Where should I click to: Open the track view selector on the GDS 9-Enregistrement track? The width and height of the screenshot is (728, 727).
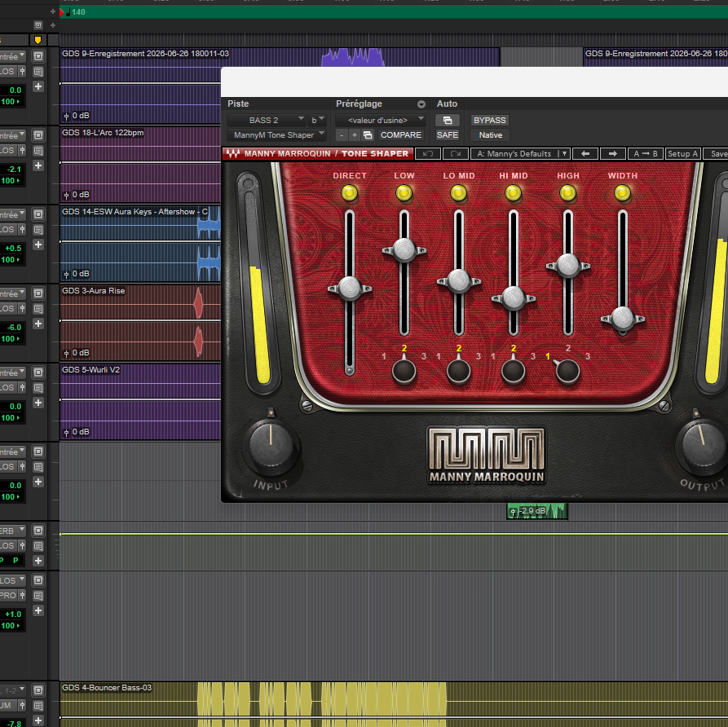(x=38, y=56)
